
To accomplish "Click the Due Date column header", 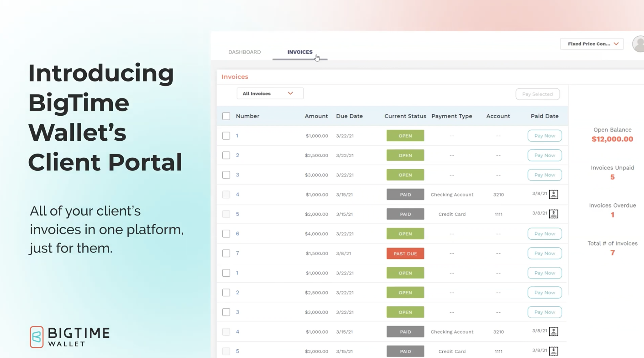I will tap(349, 116).
